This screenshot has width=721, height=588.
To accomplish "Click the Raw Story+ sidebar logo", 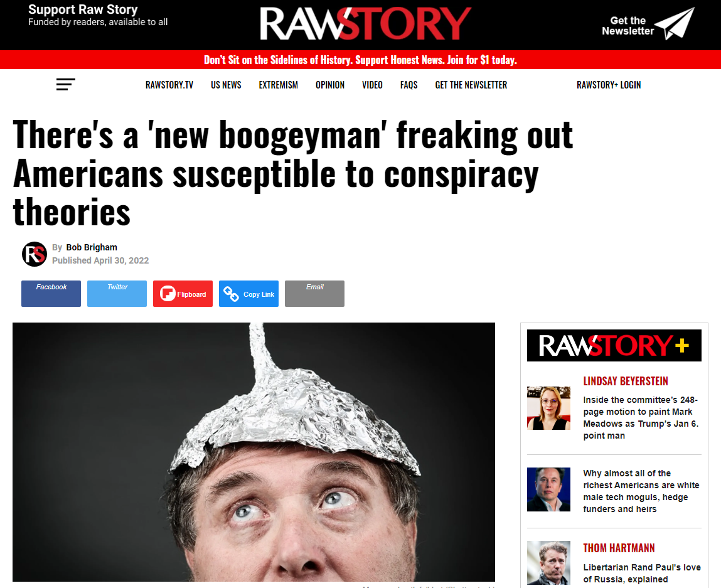I will point(614,345).
